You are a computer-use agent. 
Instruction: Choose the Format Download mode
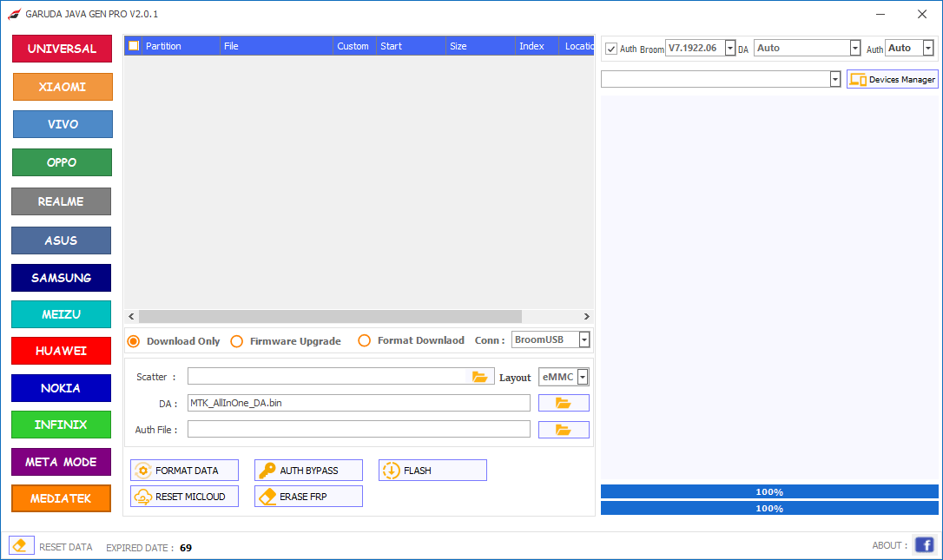tap(364, 341)
